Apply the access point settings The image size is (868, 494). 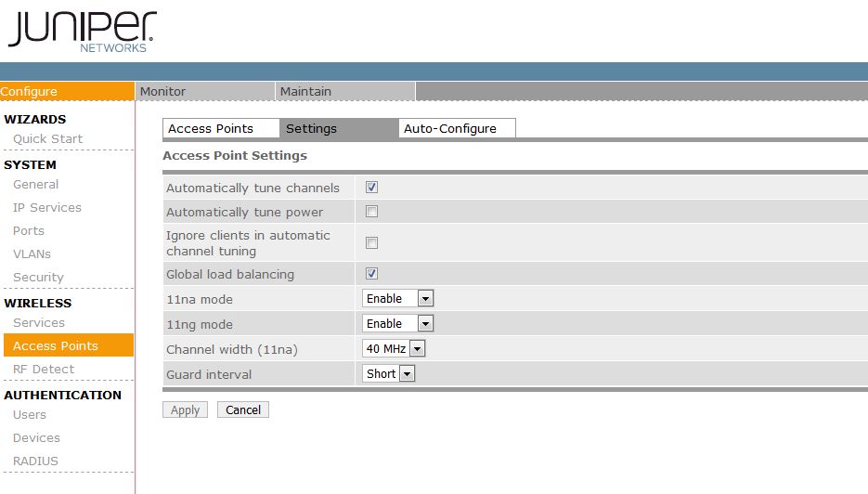pos(185,409)
